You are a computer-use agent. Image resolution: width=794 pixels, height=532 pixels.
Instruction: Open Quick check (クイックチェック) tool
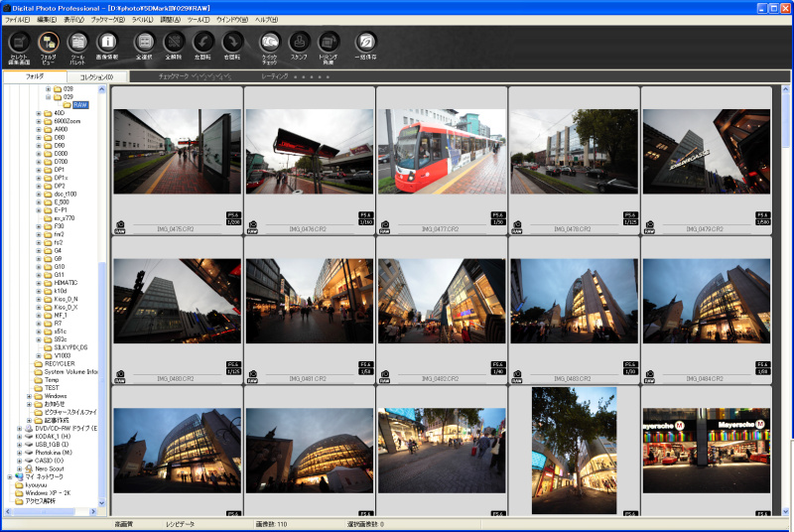pos(269,43)
